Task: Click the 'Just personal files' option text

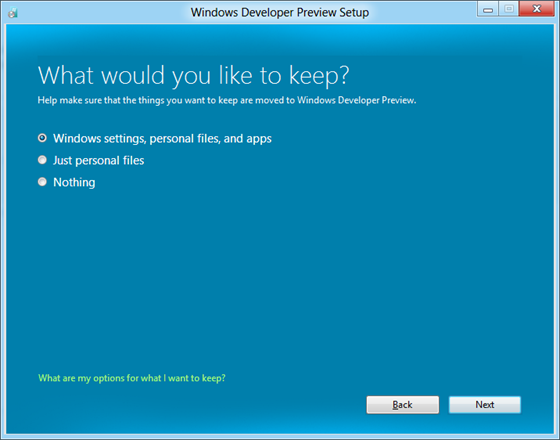Action: click(99, 160)
